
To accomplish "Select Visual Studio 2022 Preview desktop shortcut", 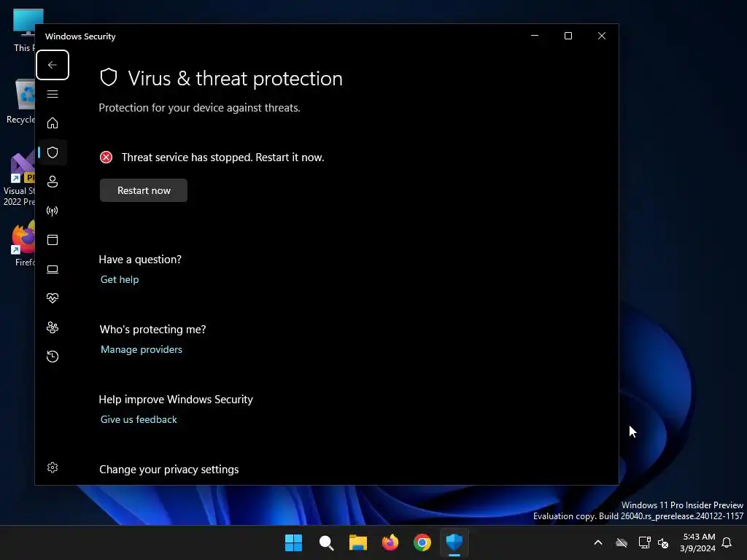I will point(19,179).
